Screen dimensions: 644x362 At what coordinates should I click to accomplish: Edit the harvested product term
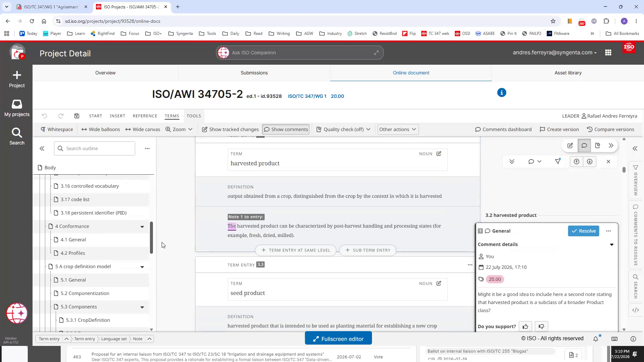click(439, 154)
